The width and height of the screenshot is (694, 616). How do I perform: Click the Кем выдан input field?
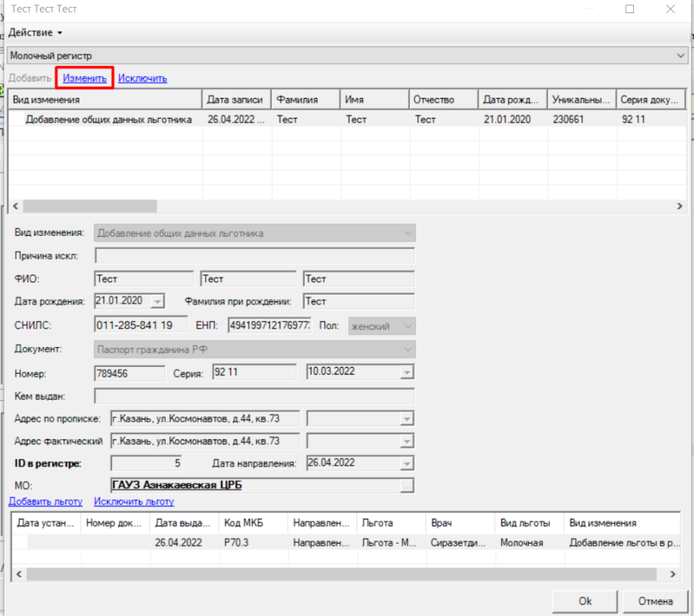point(254,396)
